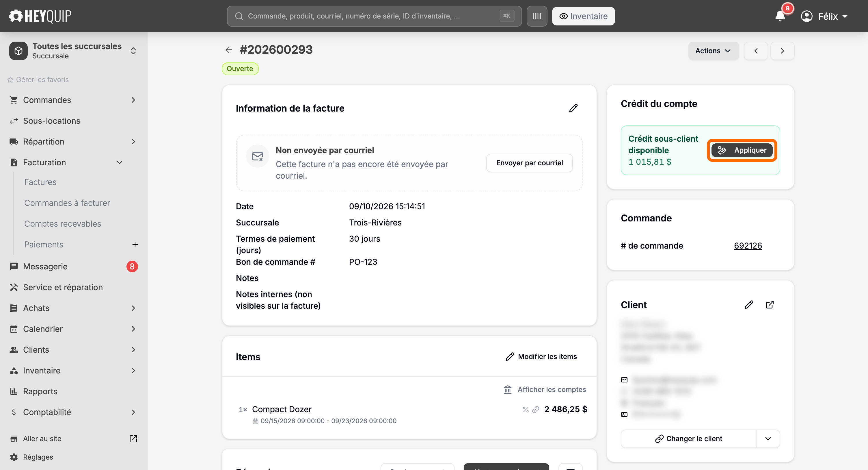Click the HEYQUIP logo
868x470 pixels.
40,16
